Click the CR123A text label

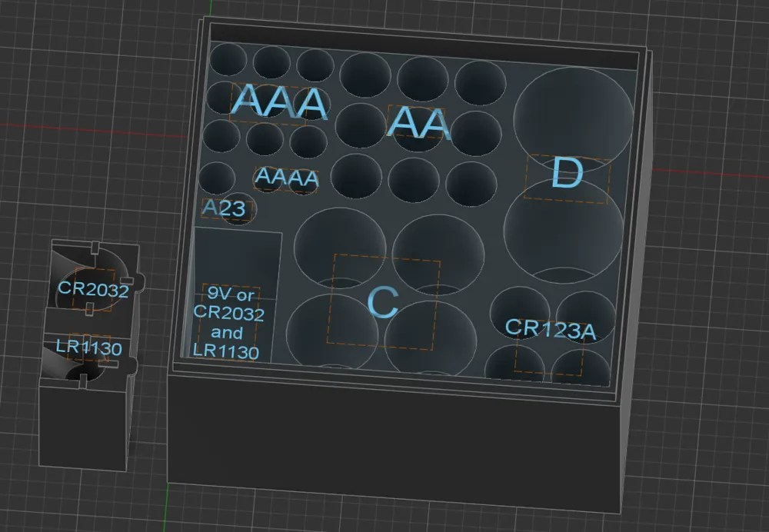[x=551, y=329]
